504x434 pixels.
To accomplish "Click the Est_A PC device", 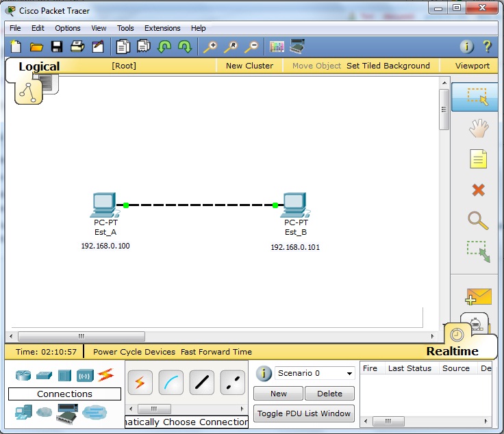I will pyautogui.click(x=105, y=205).
